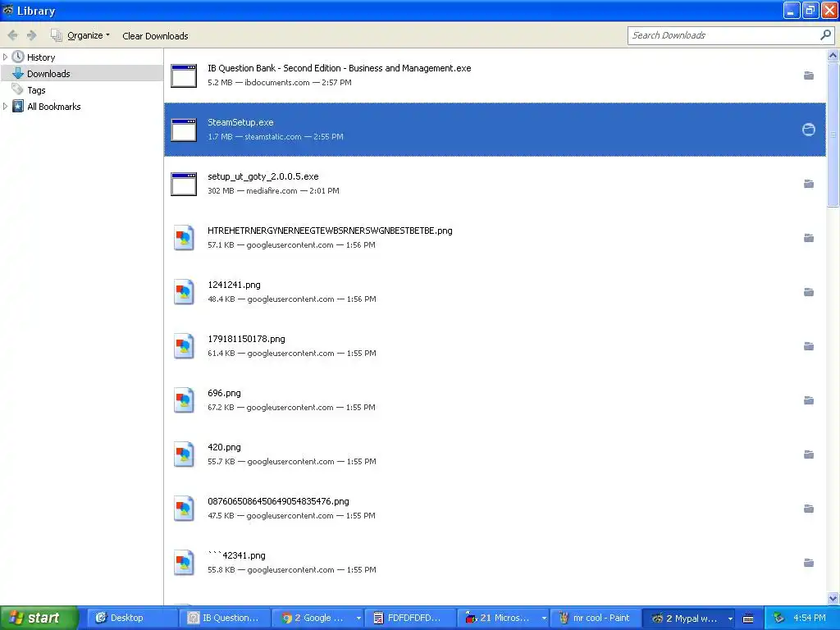Click the vertical scrollbar thumb
This screenshot has height=630, width=840.
pyautogui.click(x=833, y=134)
